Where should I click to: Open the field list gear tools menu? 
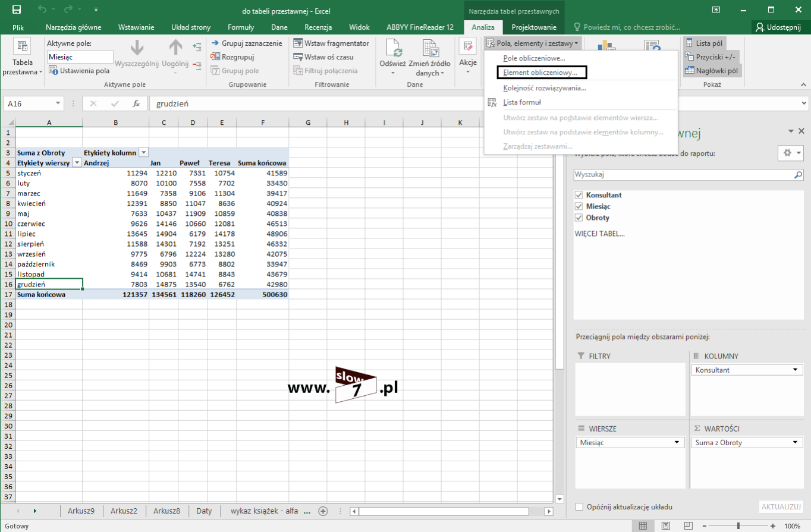[790, 153]
